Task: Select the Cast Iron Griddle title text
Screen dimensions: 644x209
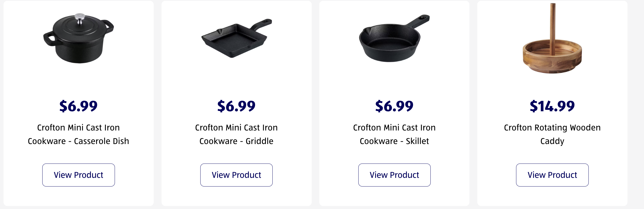Action: (236, 134)
